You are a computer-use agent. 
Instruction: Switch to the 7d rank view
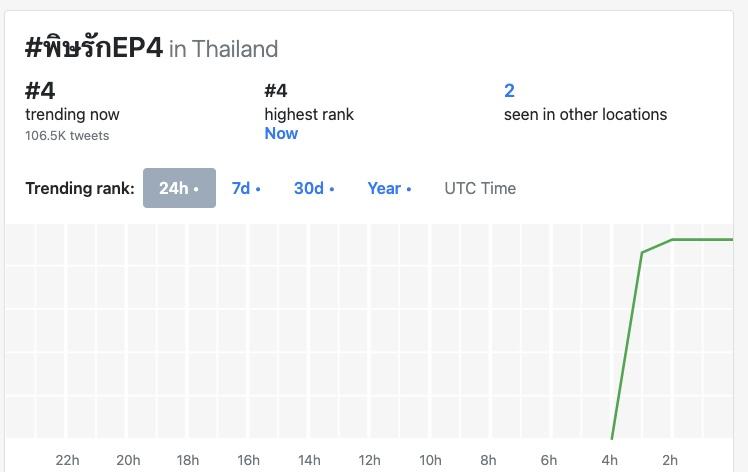(x=246, y=188)
